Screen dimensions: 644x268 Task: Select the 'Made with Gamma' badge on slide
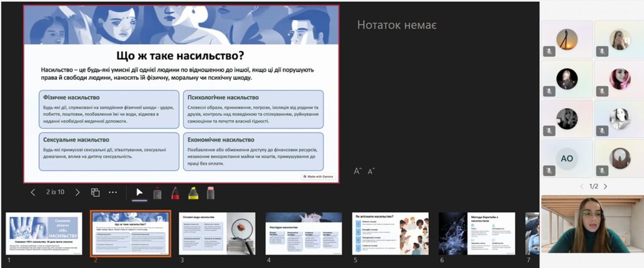[x=319, y=176]
